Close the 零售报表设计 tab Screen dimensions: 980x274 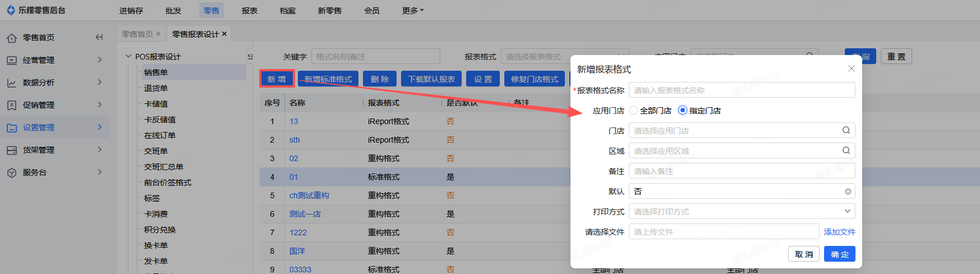tap(224, 34)
